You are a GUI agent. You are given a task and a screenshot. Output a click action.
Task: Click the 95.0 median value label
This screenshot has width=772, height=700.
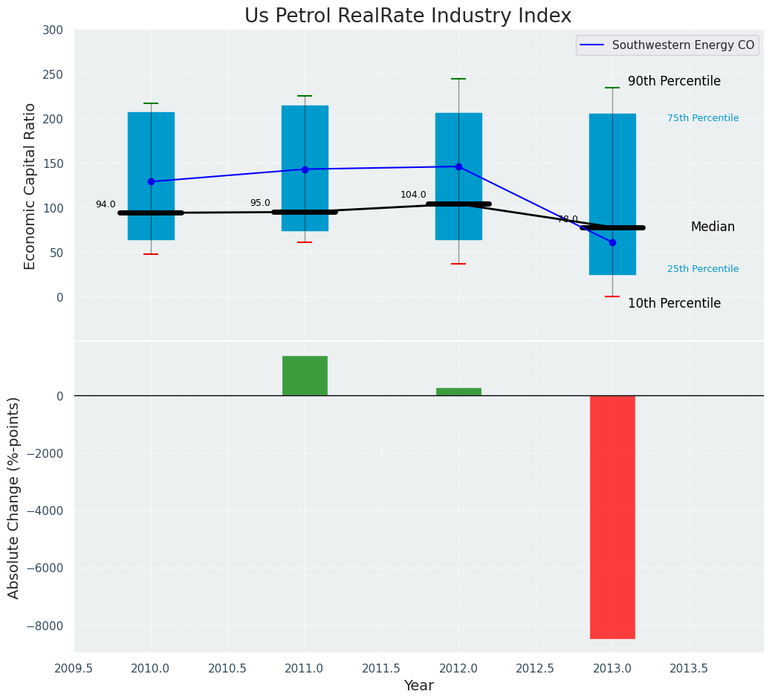[x=260, y=204]
